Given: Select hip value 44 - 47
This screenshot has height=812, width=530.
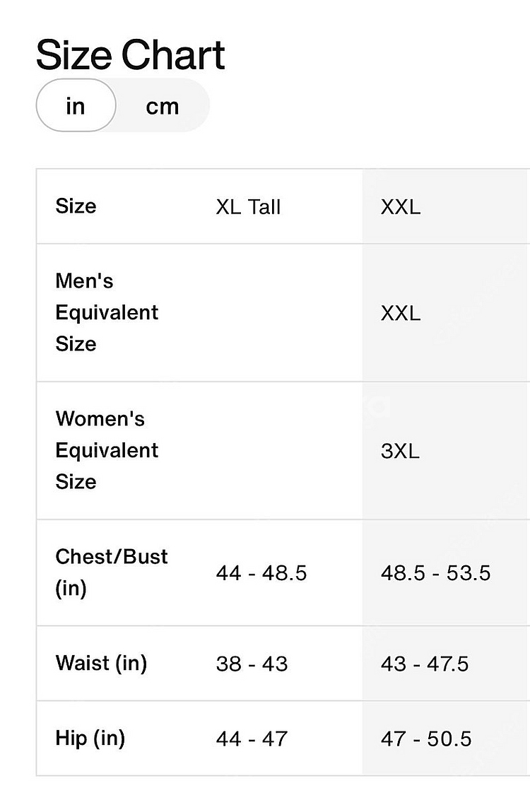Looking at the screenshot, I should click(x=252, y=739).
